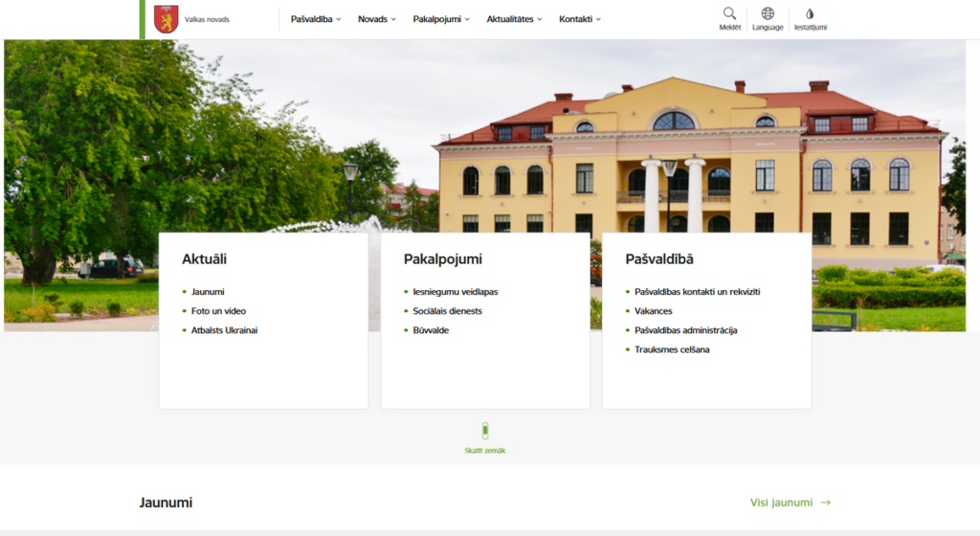
Task: Open search with the Meklēt magnifier icon
Action: coord(729,14)
